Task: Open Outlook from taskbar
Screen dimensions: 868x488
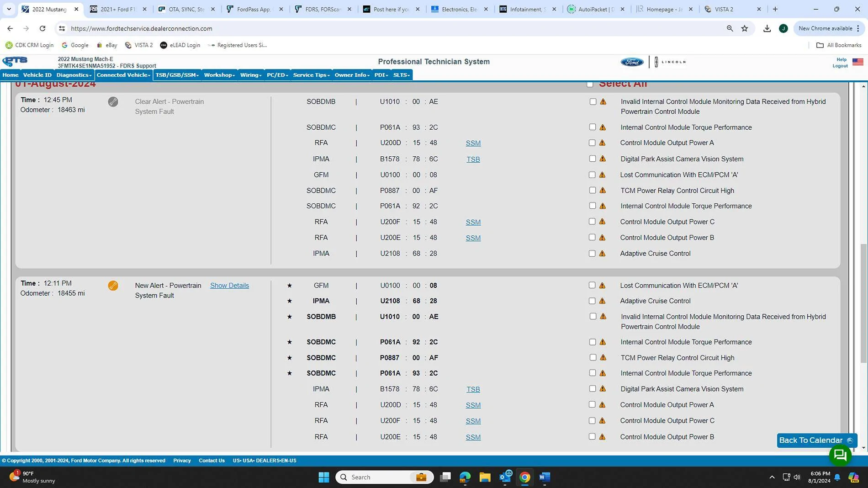Action: click(x=505, y=477)
